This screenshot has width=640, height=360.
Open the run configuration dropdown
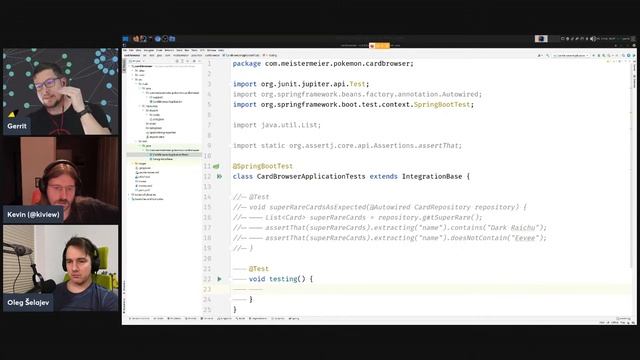point(571,56)
